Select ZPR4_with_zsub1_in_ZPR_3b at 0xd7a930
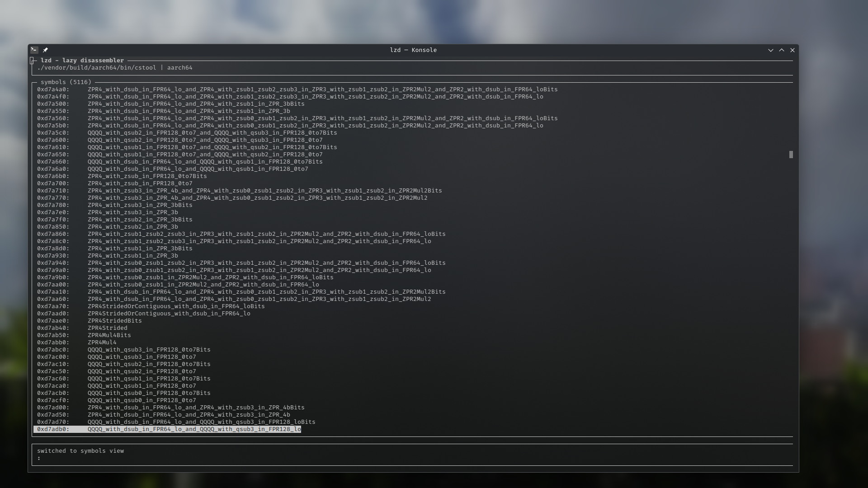Image resolution: width=868 pixels, height=488 pixels. click(x=132, y=256)
